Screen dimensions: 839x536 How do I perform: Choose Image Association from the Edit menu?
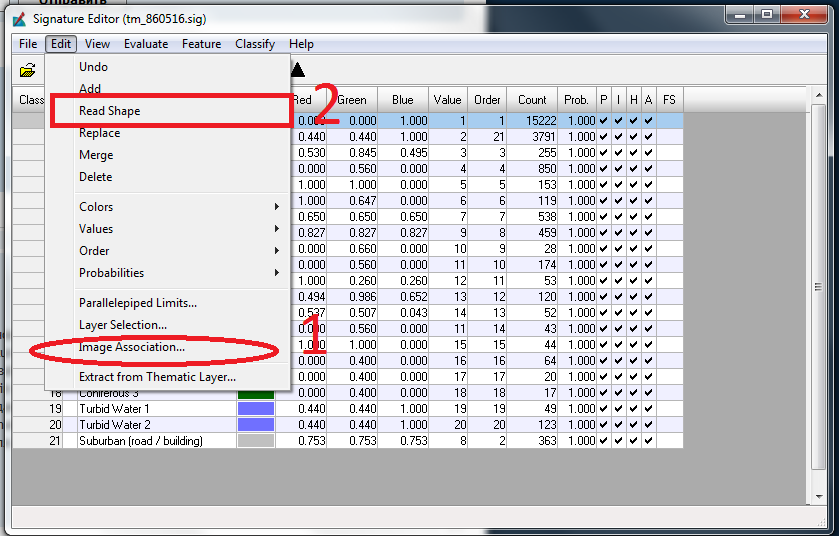pyautogui.click(x=132, y=347)
